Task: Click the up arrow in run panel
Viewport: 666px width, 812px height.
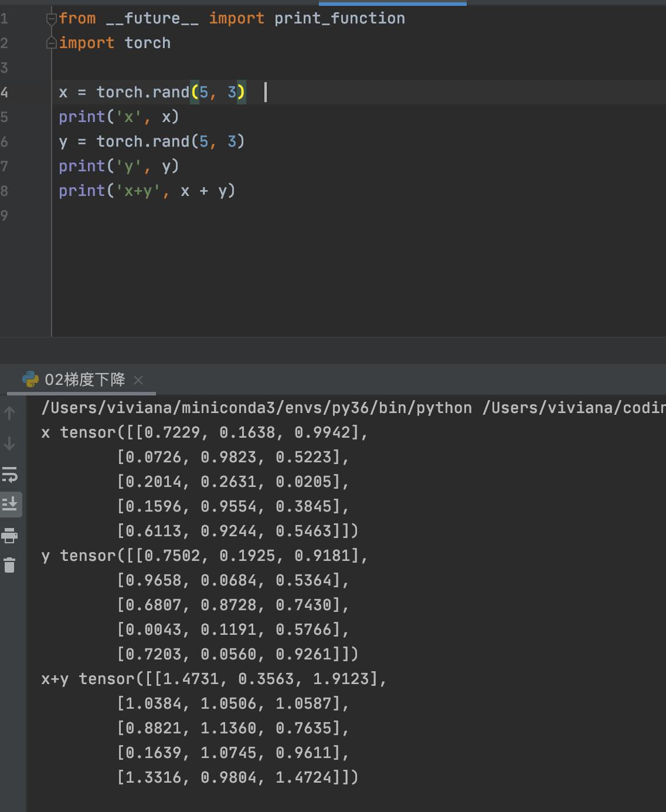Action: (9, 414)
